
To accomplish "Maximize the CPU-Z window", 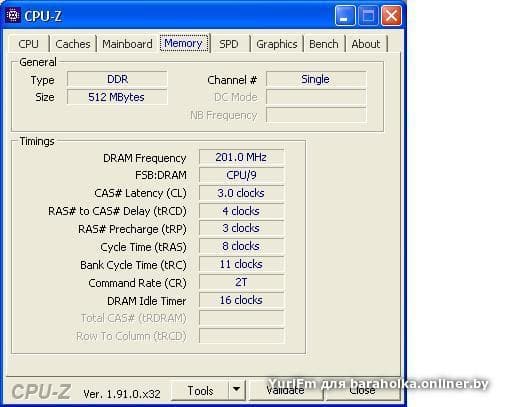I will pyautogui.click(x=368, y=15).
